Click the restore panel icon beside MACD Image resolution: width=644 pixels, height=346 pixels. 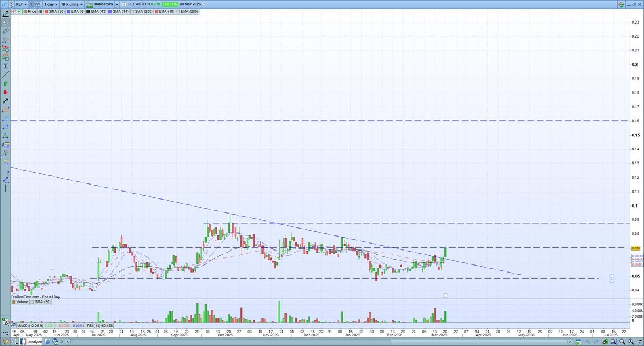pyautogui.click(x=13, y=325)
